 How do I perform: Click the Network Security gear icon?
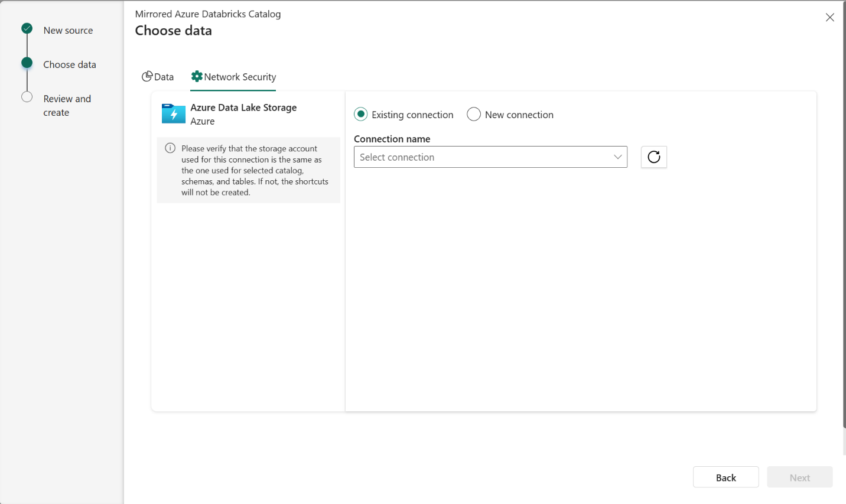(x=197, y=76)
